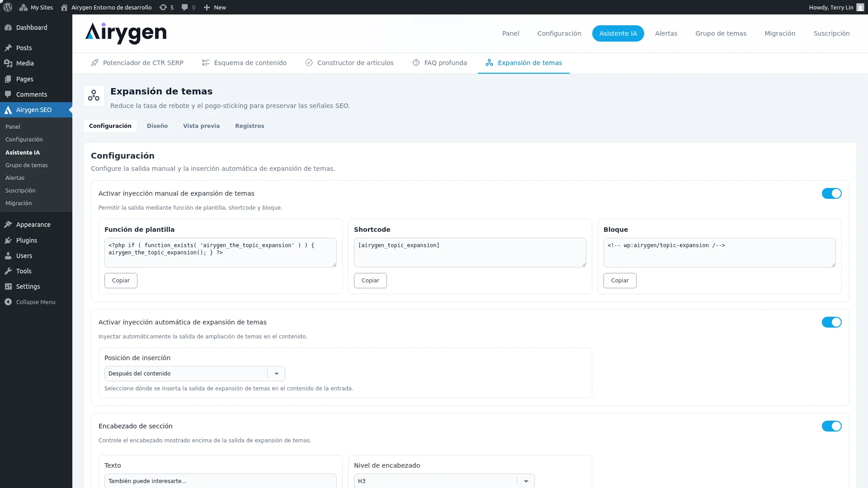Open Alertas in top navigation
The height and width of the screenshot is (488, 868).
click(x=666, y=33)
